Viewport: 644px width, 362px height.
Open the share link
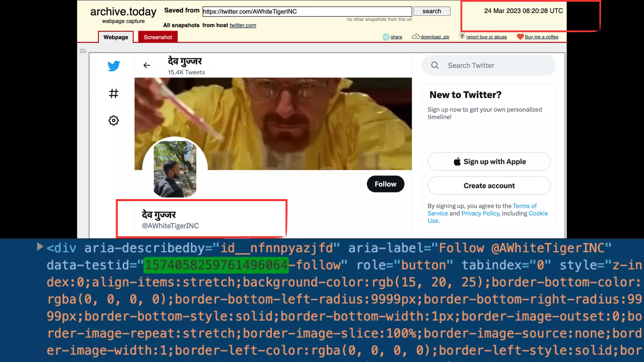tap(396, 37)
